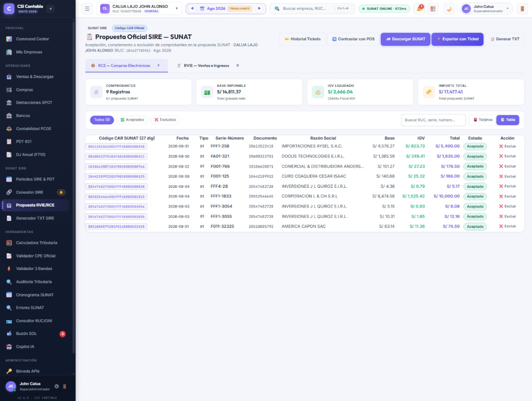Click the Conexión SIRE link icon

(x=9, y=192)
